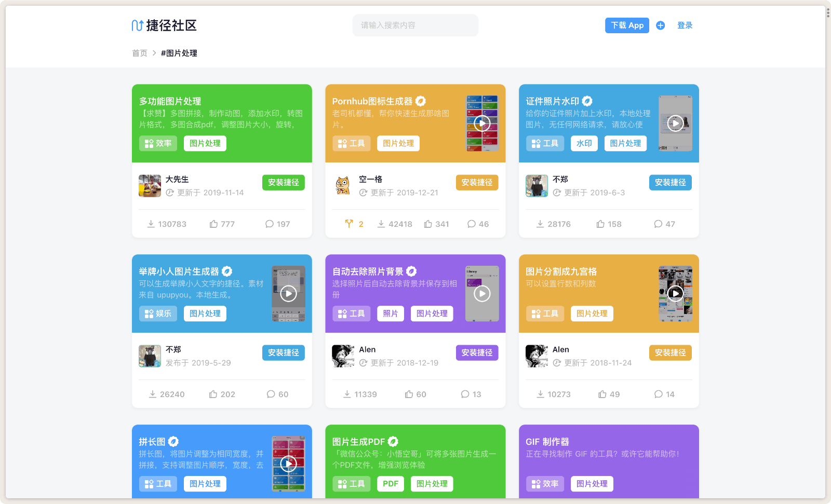This screenshot has height=504, width=831.
Task: Click the download icon showing 42418
Action: (381, 224)
